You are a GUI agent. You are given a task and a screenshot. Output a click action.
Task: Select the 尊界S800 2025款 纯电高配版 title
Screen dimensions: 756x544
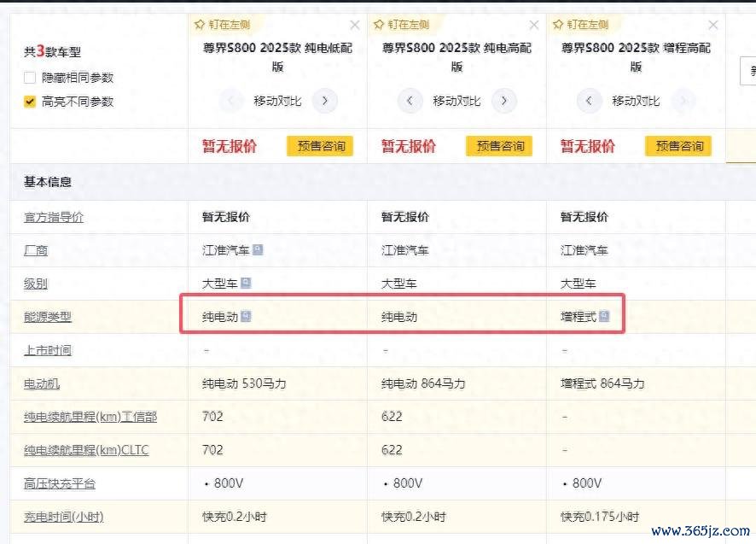pyautogui.click(x=457, y=57)
